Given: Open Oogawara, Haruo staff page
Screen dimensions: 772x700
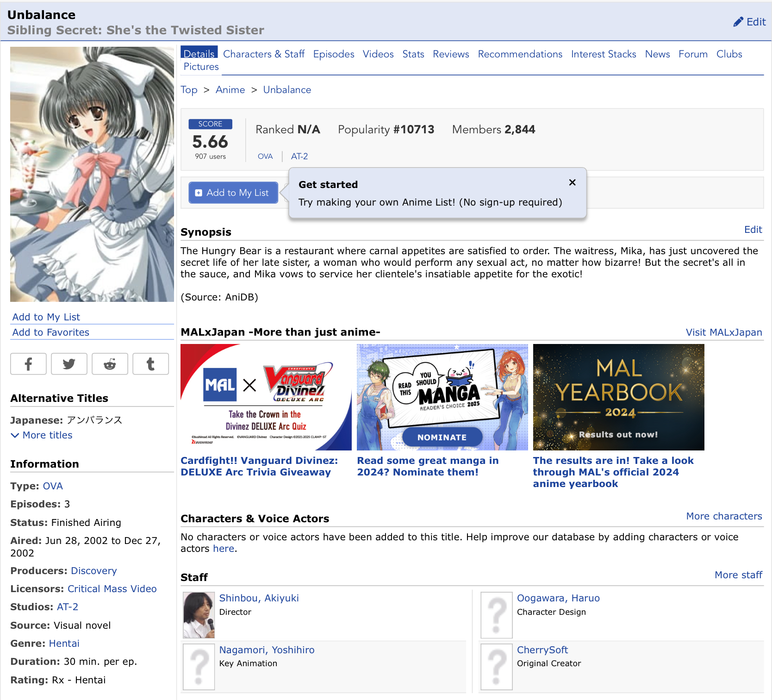Looking at the screenshot, I should point(558,598).
